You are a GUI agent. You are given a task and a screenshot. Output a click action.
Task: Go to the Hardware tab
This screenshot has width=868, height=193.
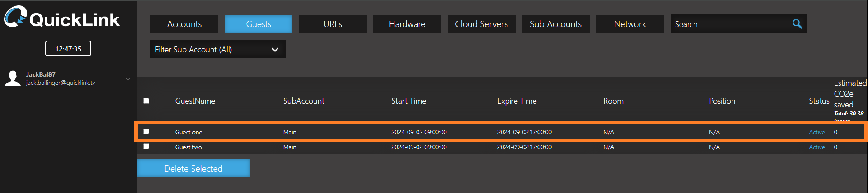pos(407,24)
